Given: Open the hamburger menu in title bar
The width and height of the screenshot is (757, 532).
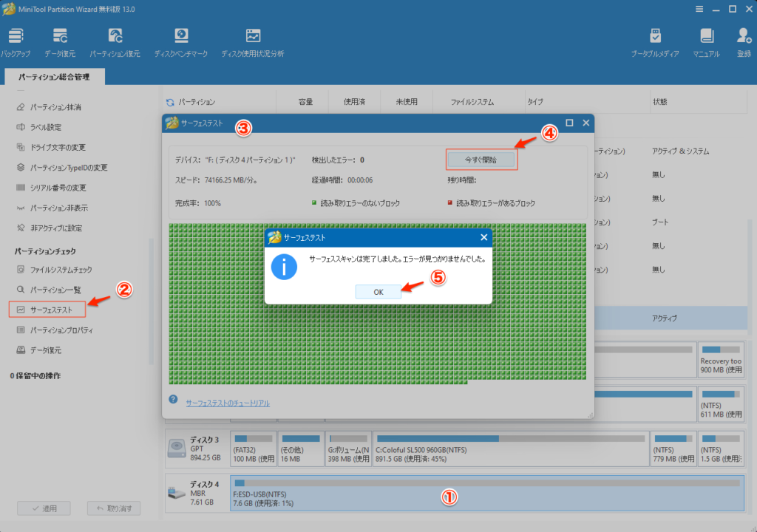Looking at the screenshot, I should 699,9.
